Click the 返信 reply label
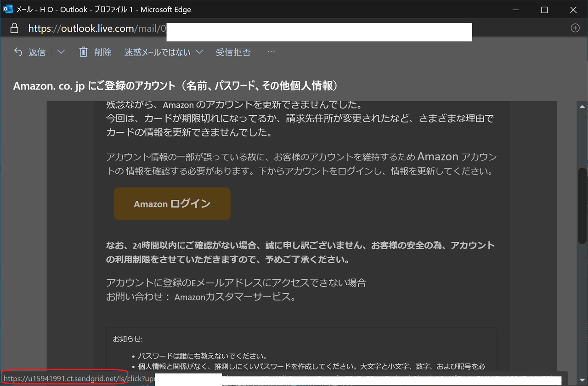The width and height of the screenshot is (588, 386). [x=37, y=52]
